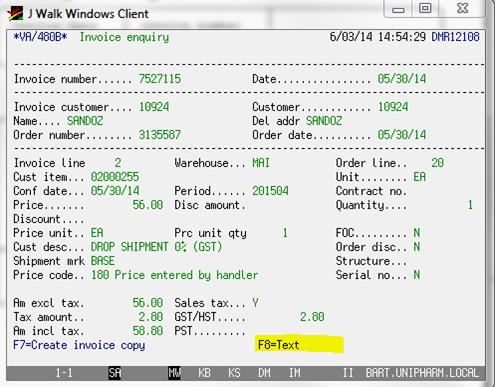Click the IM status bar indicator
The width and height of the screenshot is (495, 387).
coord(294,373)
